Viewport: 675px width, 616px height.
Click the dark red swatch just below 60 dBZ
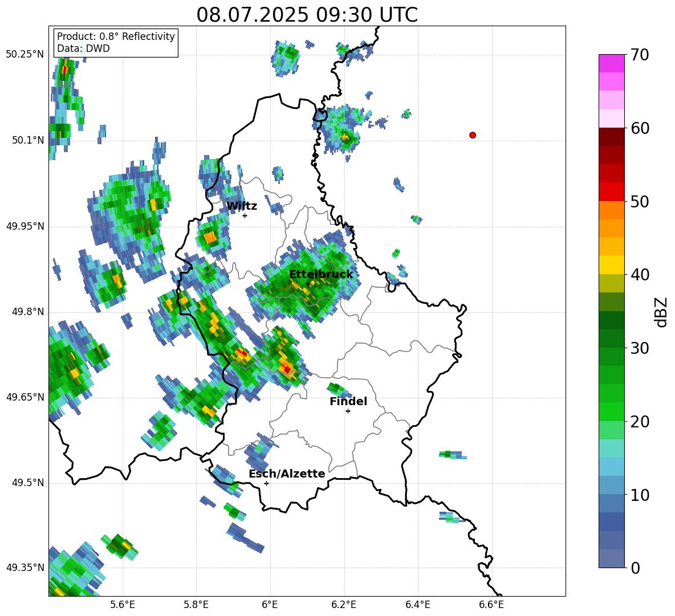(x=611, y=136)
